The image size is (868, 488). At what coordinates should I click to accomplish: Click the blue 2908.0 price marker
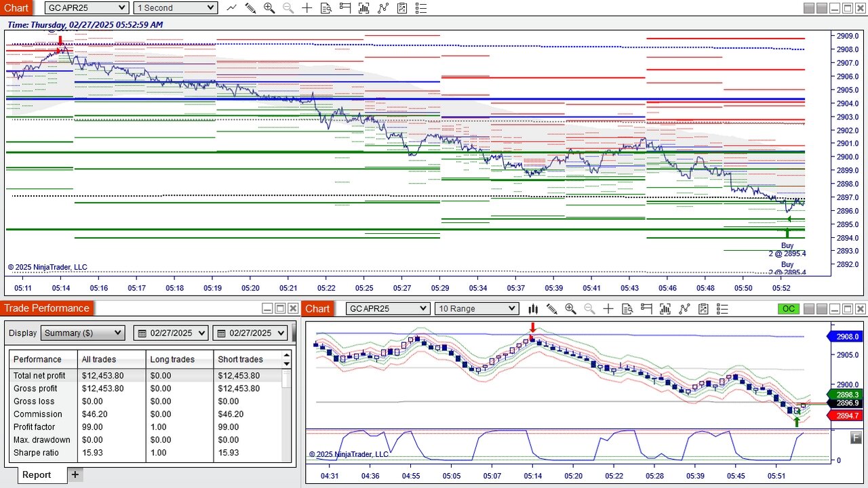[x=845, y=337]
